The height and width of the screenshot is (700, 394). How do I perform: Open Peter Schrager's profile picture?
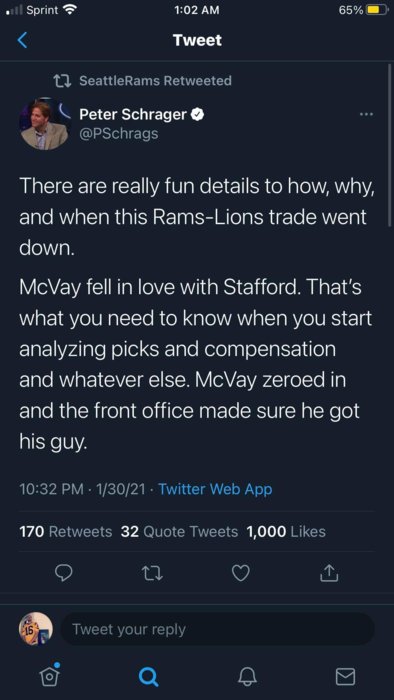pyautogui.click(x=45, y=124)
